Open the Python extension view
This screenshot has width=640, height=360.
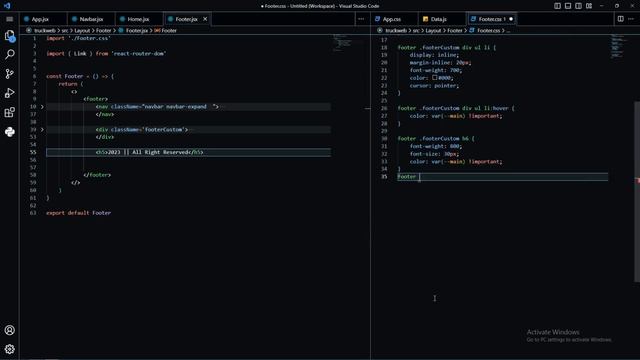[x=10, y=132]
